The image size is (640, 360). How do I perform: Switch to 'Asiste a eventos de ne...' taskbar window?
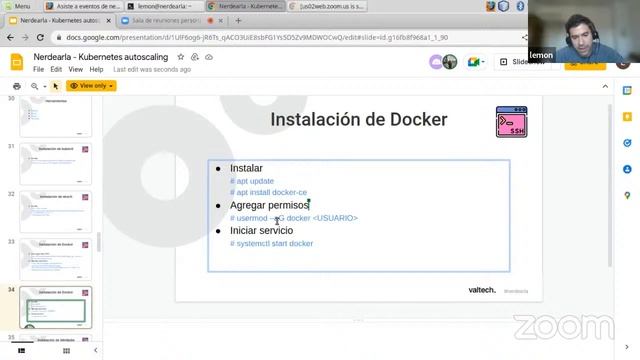pyautogui.click(x=83, y=6)
